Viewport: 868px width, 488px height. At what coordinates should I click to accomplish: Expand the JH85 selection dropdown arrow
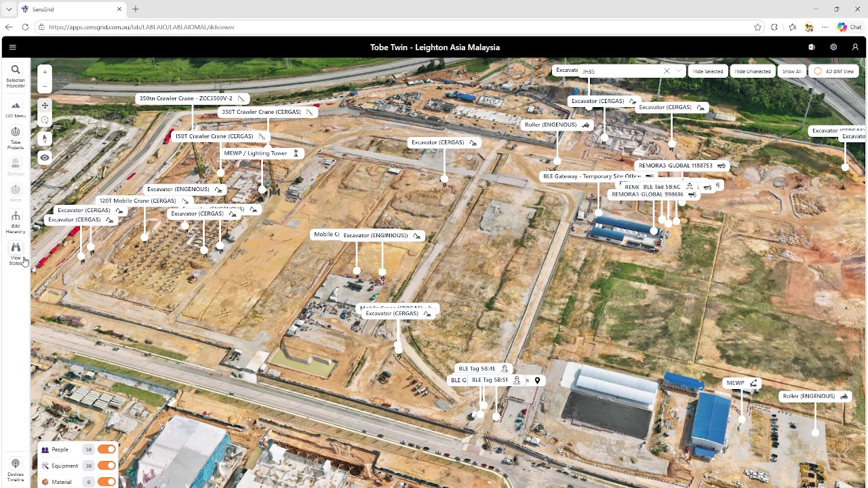click(678, 71)
